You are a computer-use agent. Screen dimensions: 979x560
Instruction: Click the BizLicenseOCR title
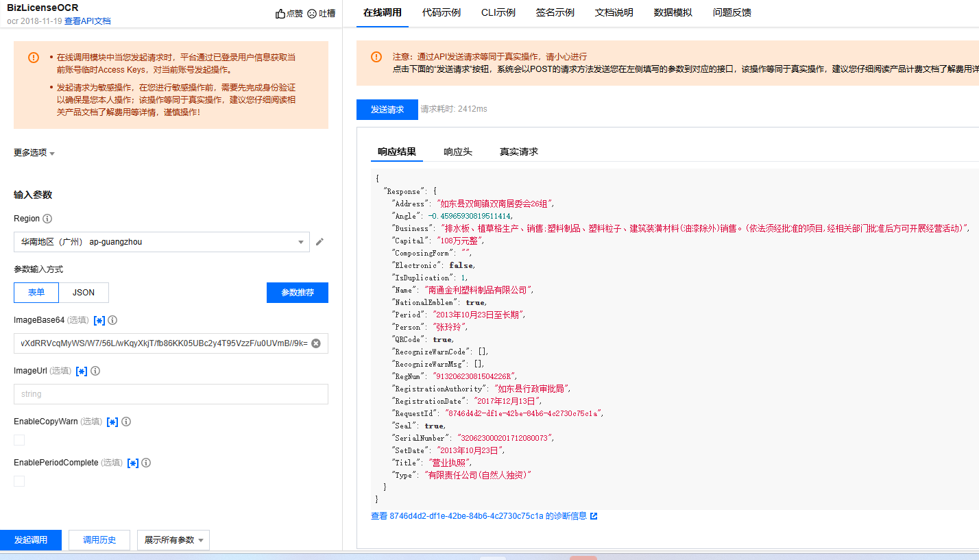point(43,8)
